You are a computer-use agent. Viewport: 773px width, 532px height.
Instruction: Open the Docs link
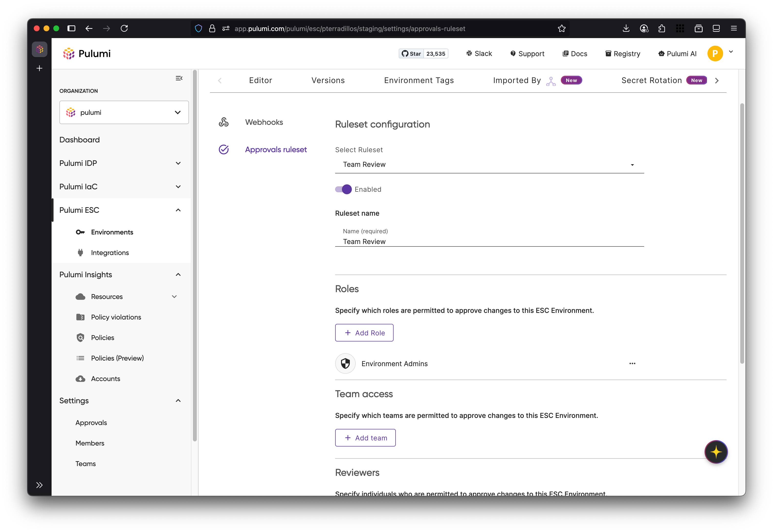click(x=575, y=54)
